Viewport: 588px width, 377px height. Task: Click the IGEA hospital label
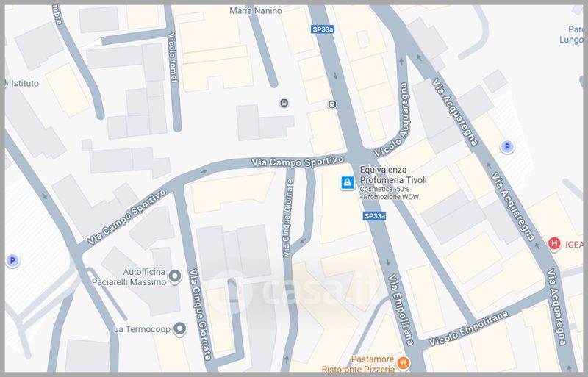[x=576, y=243]
